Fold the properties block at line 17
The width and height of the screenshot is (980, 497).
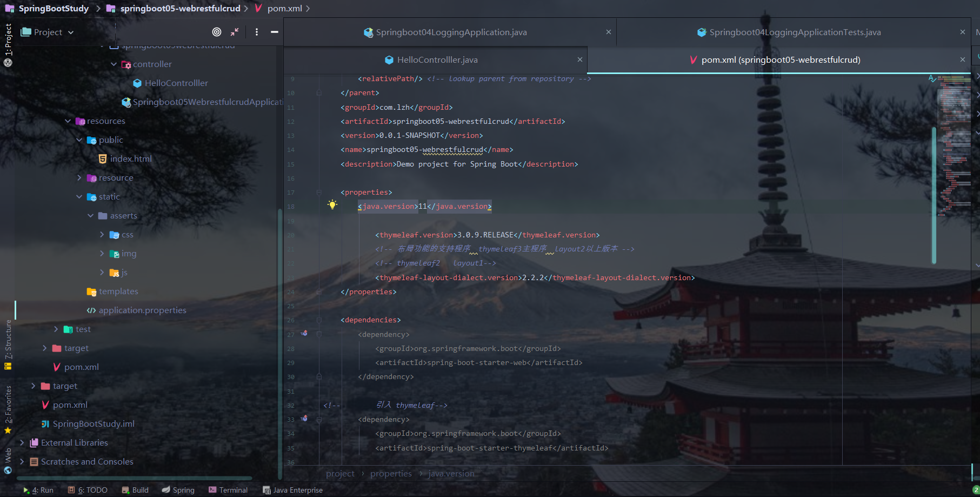(319, 192)
